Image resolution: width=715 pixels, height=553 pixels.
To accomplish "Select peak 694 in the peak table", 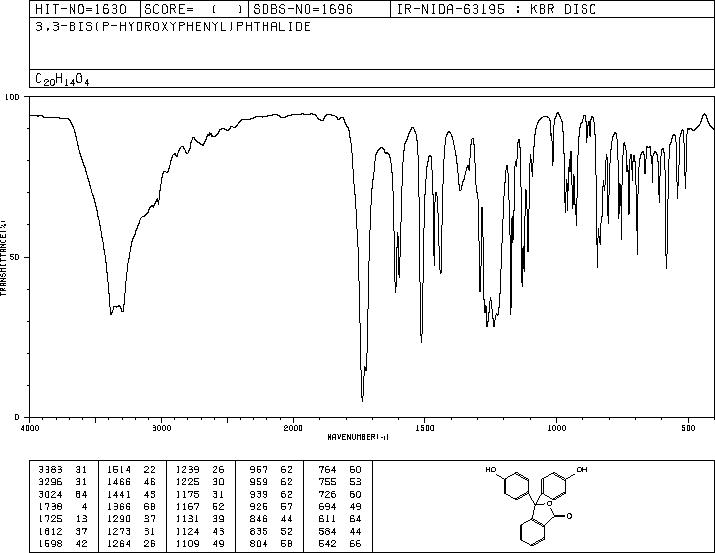I will [327, 506].
